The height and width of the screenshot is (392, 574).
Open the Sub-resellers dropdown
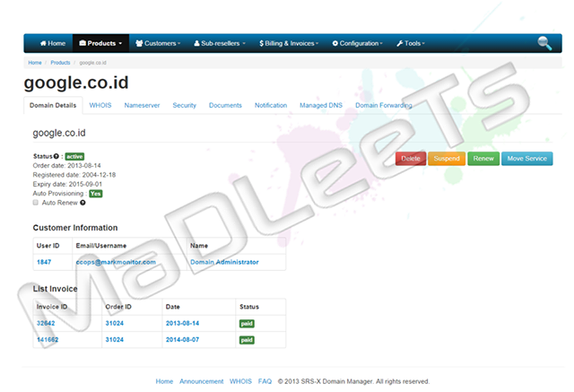pos(219,43)
